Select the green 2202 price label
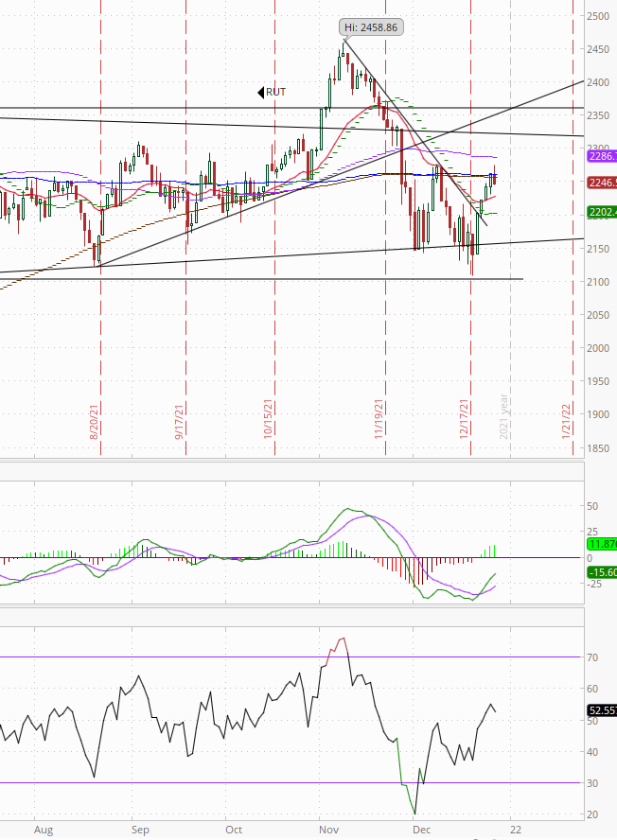Screen dimensions: 617x840 point(602,212)
